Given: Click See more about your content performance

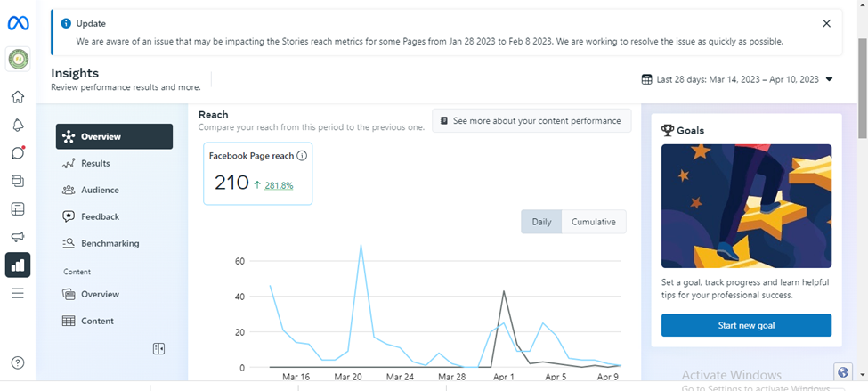Looking at the screenshot, I should point(531,121).
